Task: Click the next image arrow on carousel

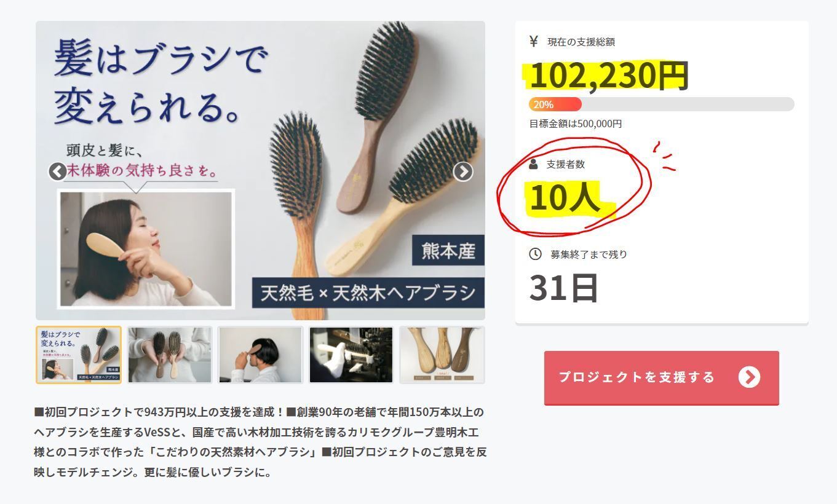Action: point(463,171)
